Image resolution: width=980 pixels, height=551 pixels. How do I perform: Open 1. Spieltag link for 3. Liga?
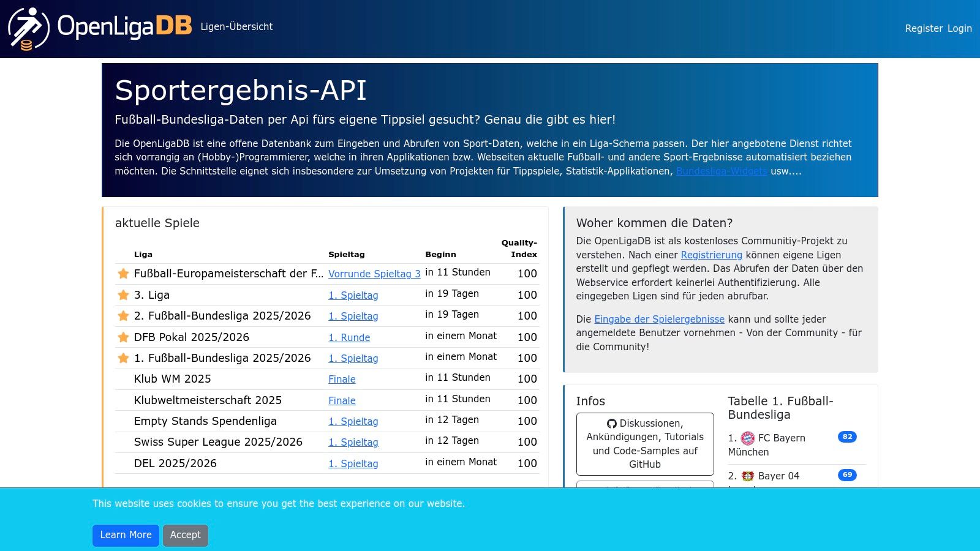353,295
